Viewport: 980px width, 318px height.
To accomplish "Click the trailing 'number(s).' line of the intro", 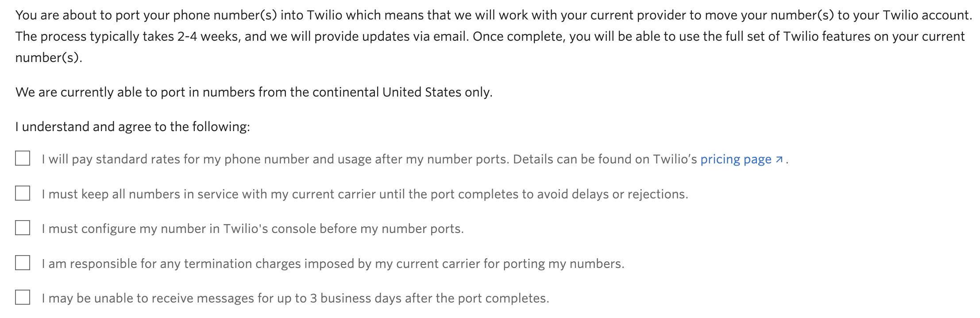I will (x=49, y=58).
